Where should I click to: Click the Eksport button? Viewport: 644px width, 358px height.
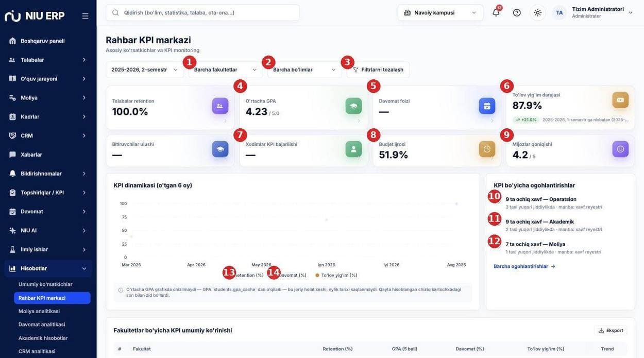(x=611, y=331)
